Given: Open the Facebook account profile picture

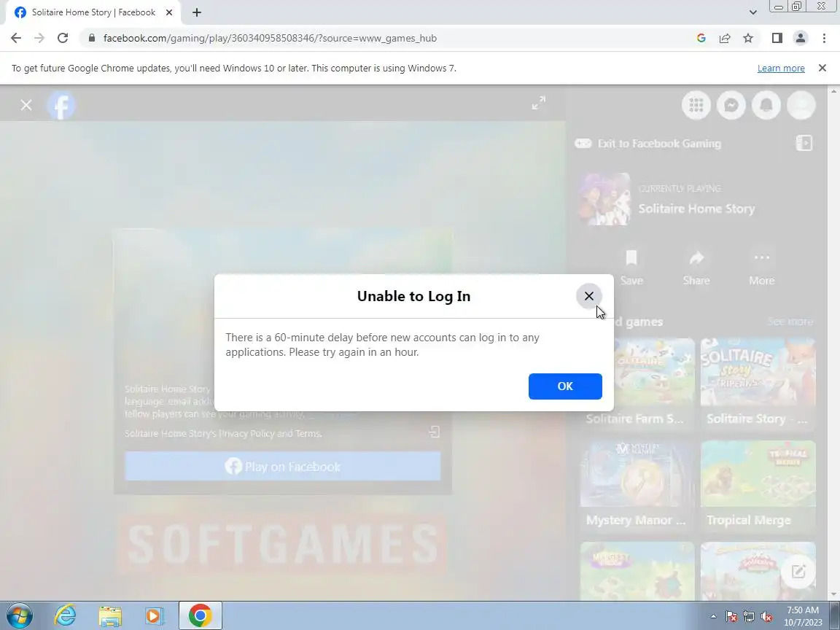Looking at the screenshot, I should tap(801, 105).
